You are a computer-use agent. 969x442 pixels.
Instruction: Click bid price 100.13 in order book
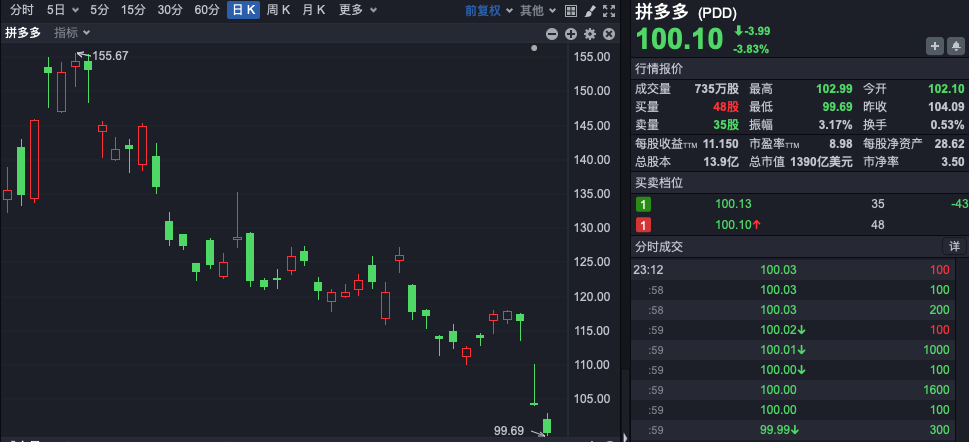tap(733, 204)
